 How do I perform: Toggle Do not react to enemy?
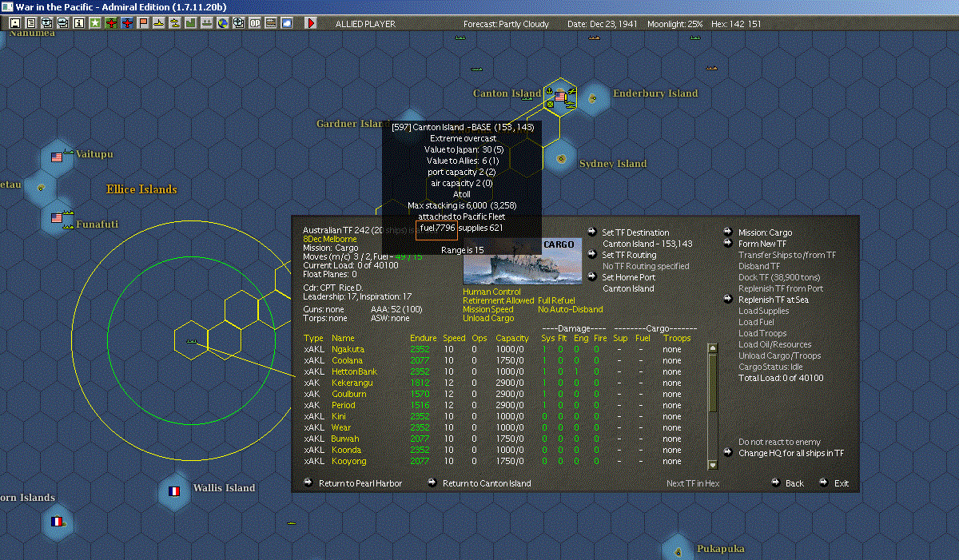pos(779,443)
